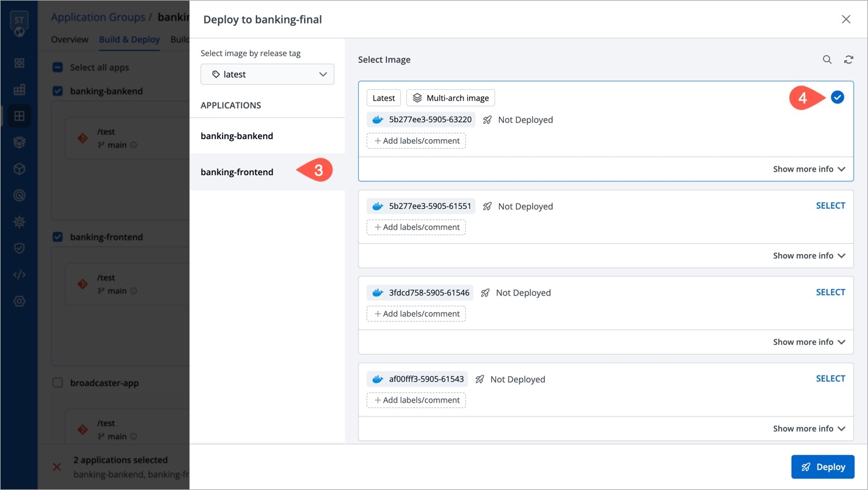Click SELECT for image 3fdcd758-5905-61546

click(x=830, y=293)
